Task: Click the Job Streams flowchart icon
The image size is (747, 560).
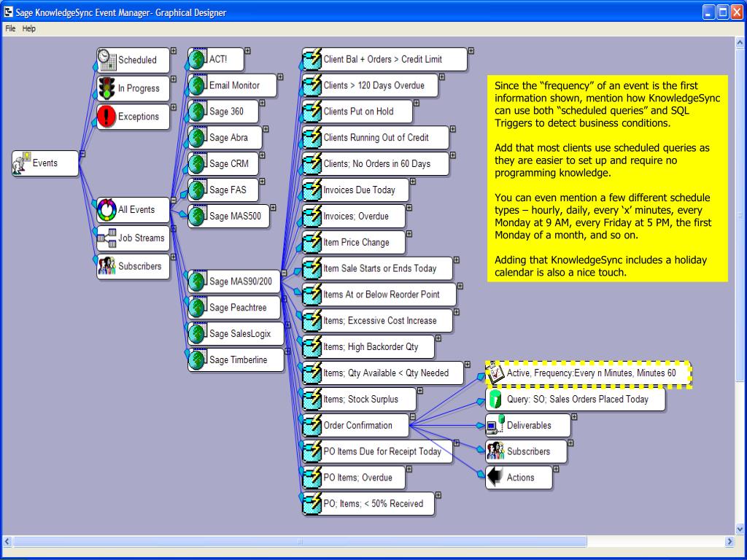Action: point(107,238)
